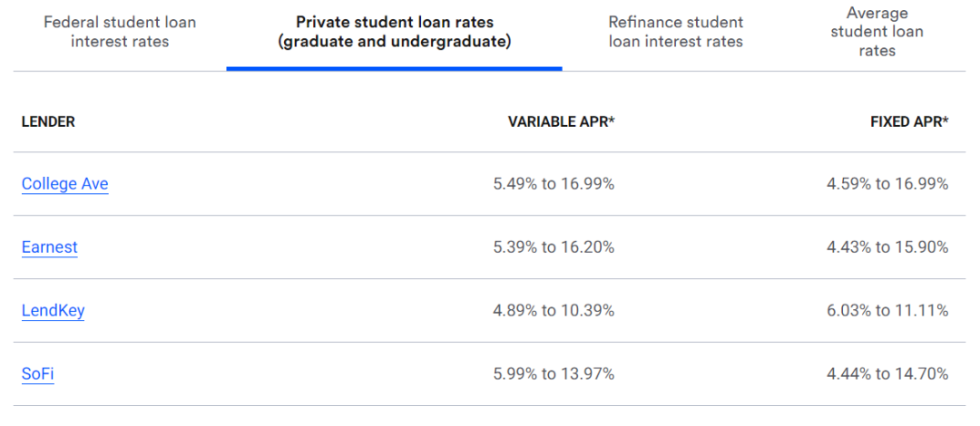
Task: Select College Ave fixed APR 4.59% to 16.99%
Action: (887, 184)
